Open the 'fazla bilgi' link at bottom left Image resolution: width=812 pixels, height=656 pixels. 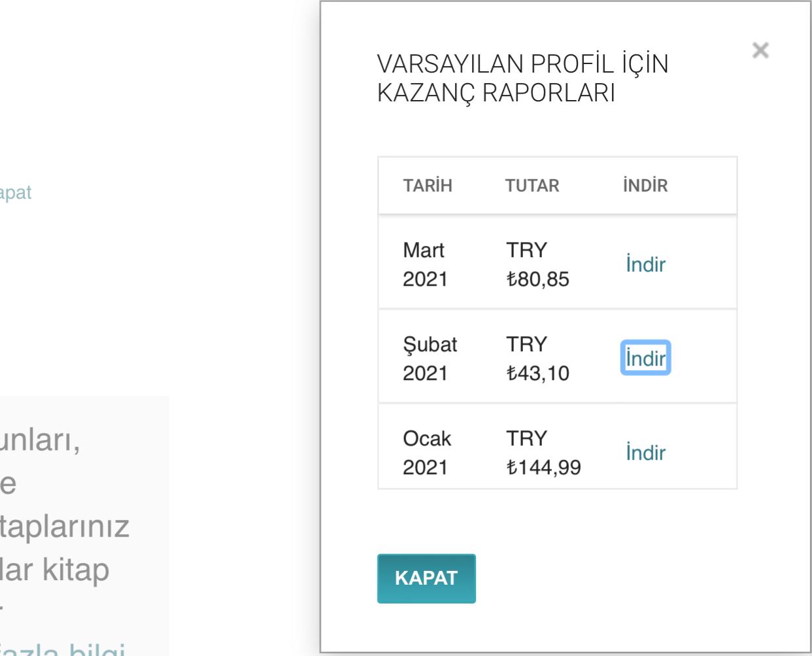(x=62, y=648)
